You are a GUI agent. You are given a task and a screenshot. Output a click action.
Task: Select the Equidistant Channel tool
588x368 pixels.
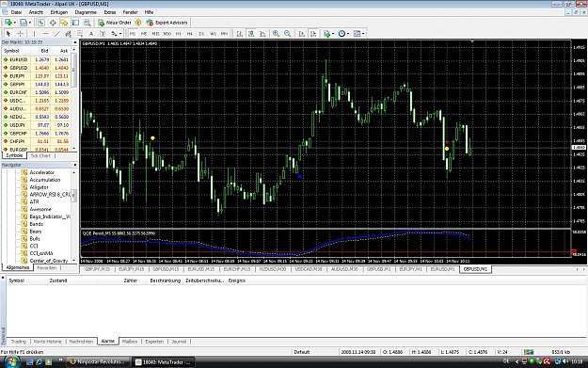tap(69, 34)
